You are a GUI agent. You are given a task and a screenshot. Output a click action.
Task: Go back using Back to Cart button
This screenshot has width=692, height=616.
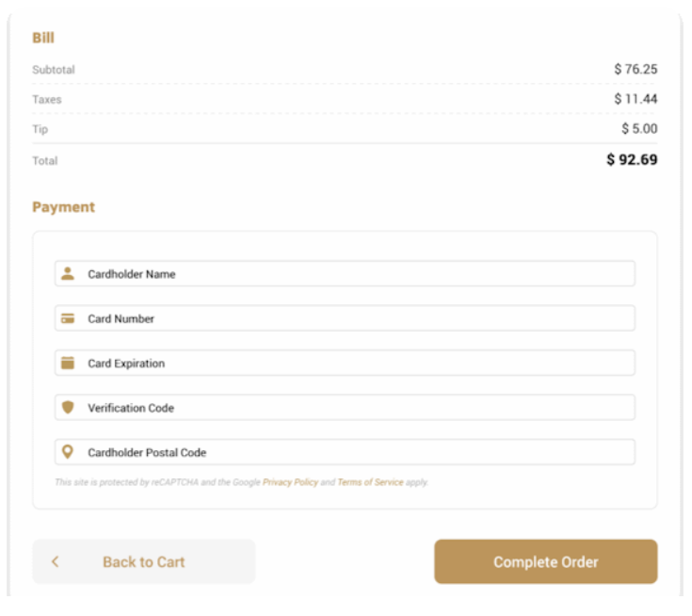tap(143, 562)
